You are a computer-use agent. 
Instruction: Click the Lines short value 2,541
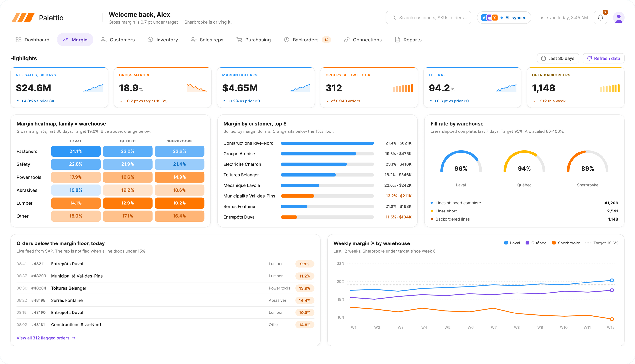tap(612, 211)
